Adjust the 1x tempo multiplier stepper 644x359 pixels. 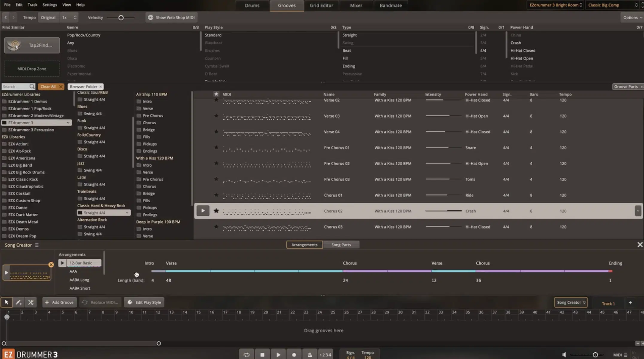point(75,17)
